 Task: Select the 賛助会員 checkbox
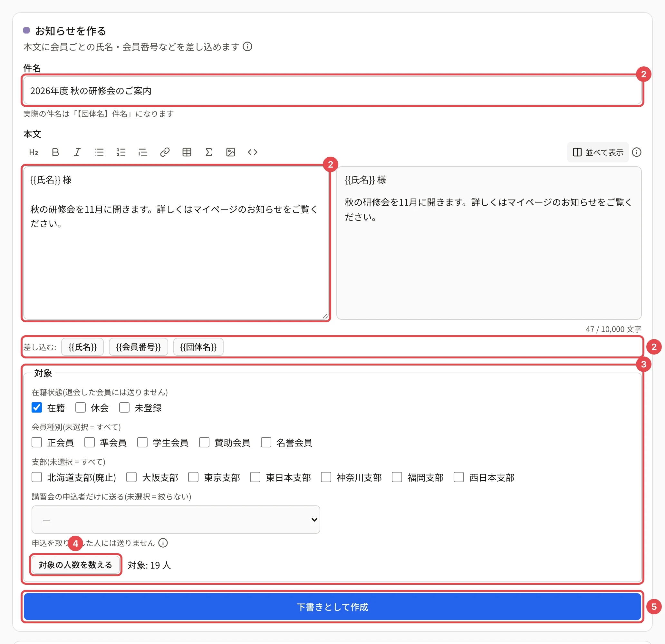204,442
